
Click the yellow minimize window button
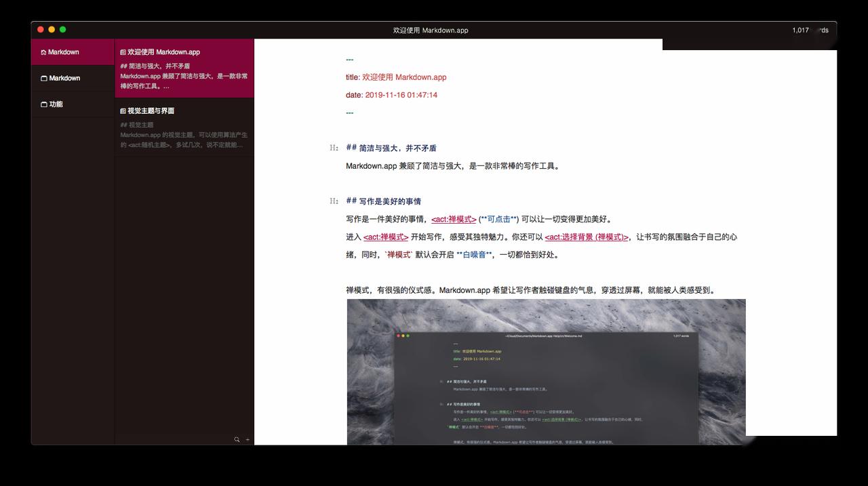tap(52, 30)
